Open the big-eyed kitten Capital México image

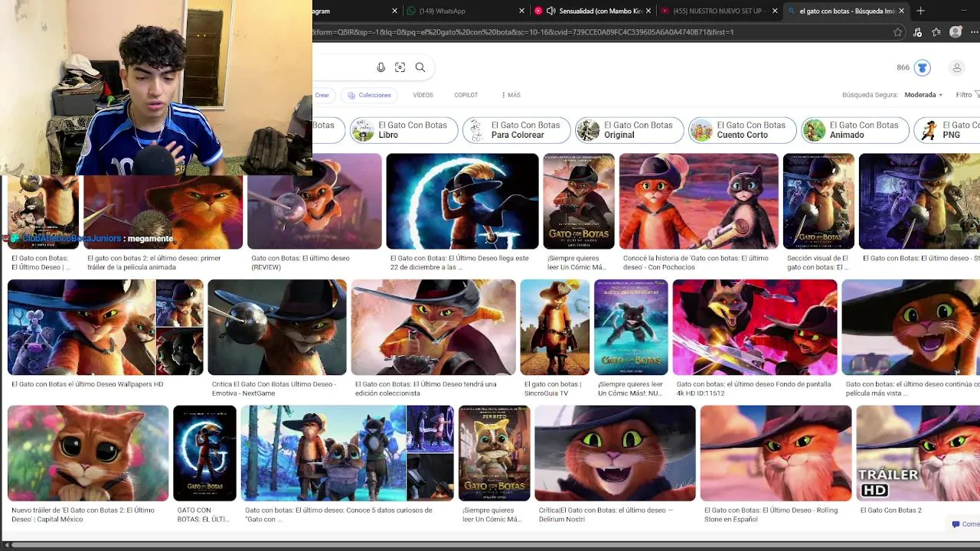pos(88,453)
